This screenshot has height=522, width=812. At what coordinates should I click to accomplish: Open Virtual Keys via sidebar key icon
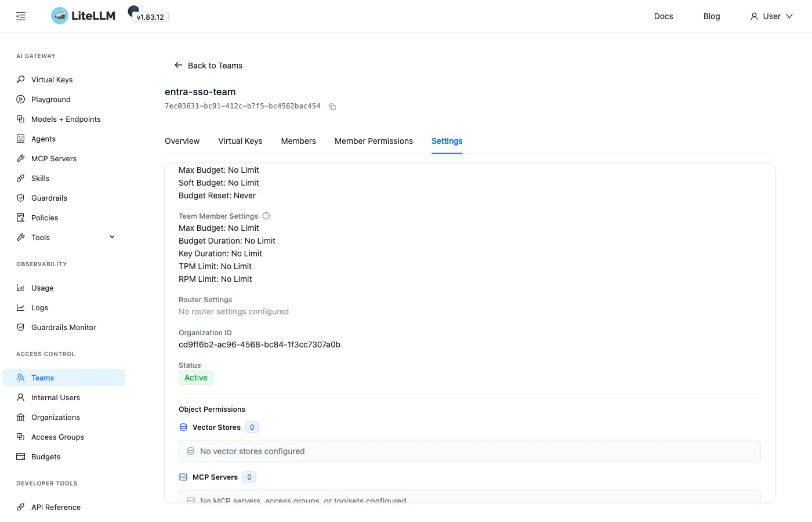[x=21, y=79]
